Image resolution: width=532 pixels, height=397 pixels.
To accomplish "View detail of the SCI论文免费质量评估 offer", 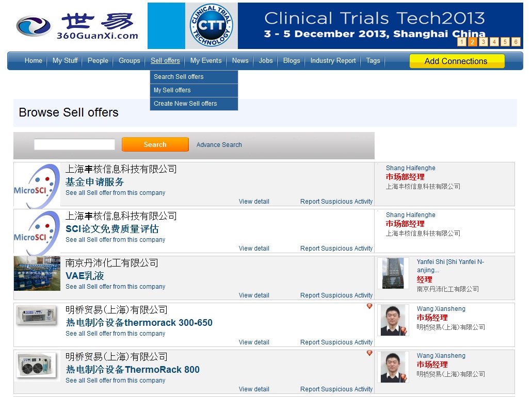I will click(254, 248).
